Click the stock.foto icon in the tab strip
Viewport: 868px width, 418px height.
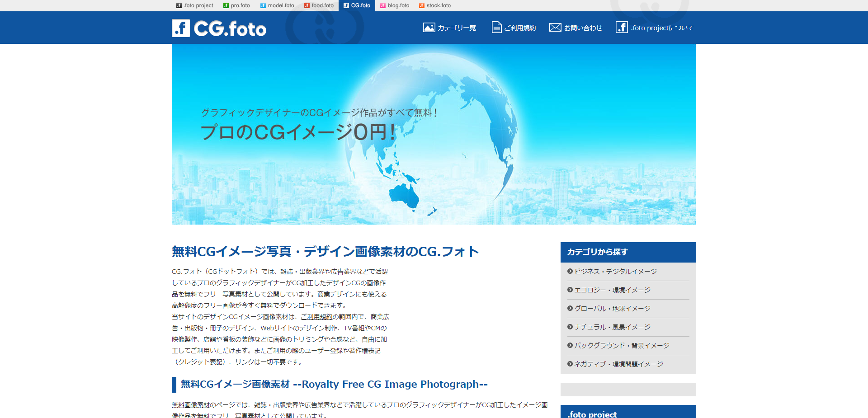(x=421, y=5)
